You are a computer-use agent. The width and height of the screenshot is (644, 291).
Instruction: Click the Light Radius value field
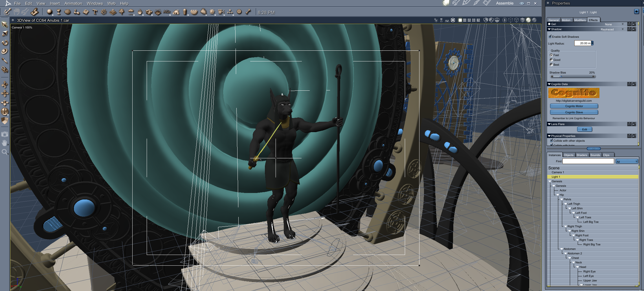(x=583, y=43)
